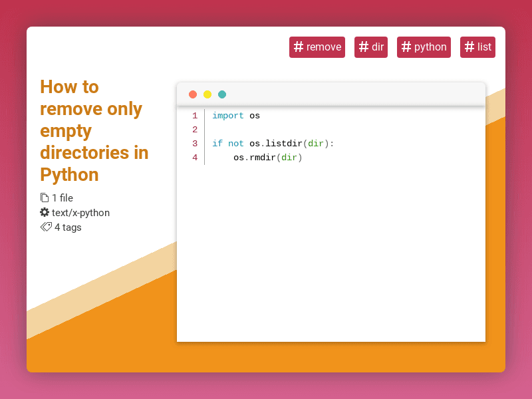Select line number 4 in the code snippet

pyautogui.click(x=195, y=158)
